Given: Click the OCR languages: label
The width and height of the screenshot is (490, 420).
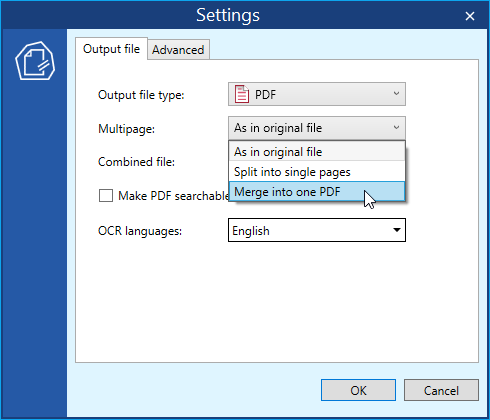Looking at the screenshot, I should coord(140,231).
